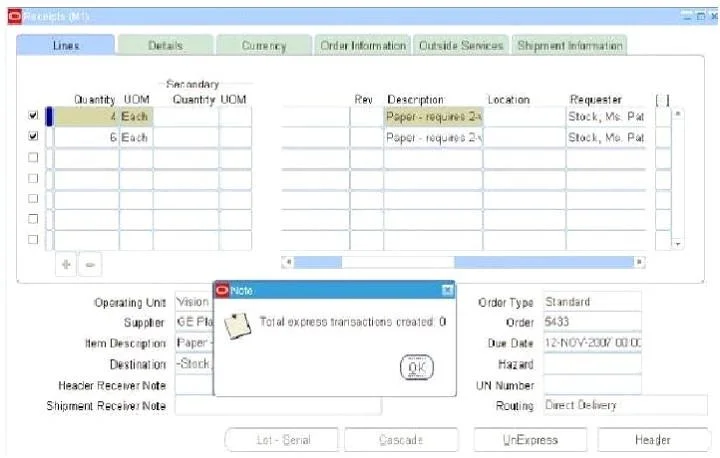Click first row Secondary Quantity cell

tap(186, 116)
